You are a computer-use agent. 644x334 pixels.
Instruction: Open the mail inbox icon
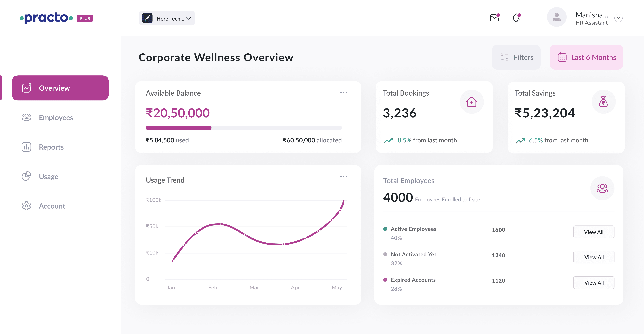click(494, 18)
